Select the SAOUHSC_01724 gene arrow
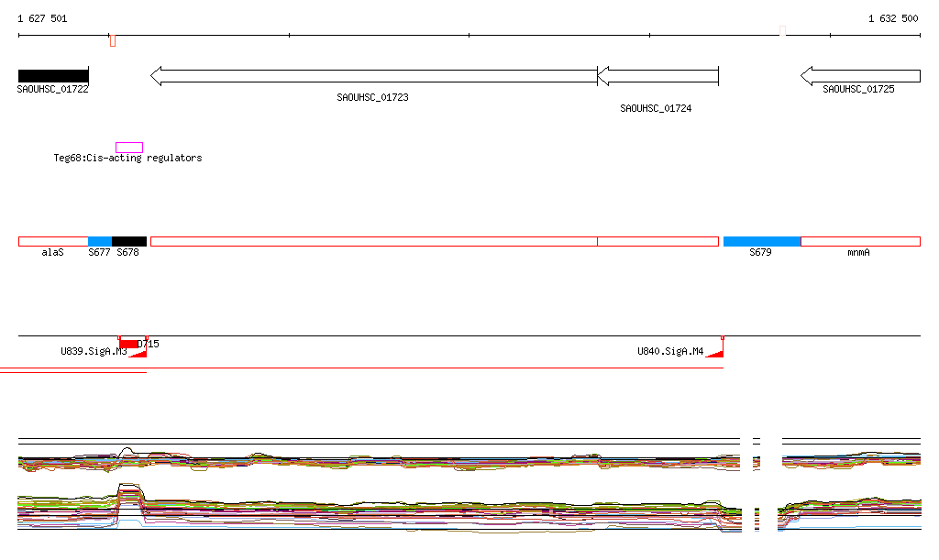 click(x=657, y=76)
